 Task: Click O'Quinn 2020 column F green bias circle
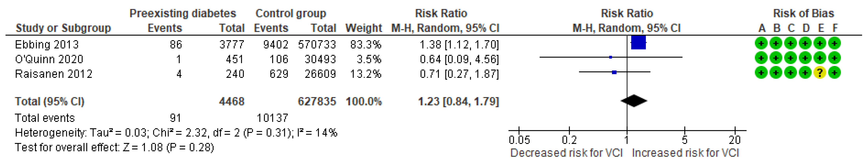click(834, 58)
